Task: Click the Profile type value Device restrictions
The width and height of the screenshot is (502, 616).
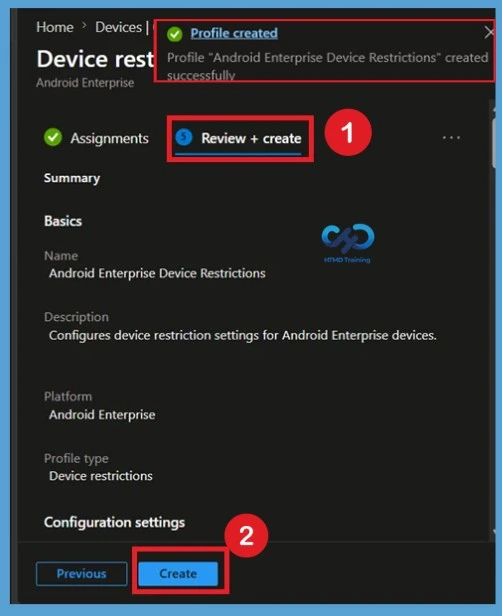Action: point(101,476)
